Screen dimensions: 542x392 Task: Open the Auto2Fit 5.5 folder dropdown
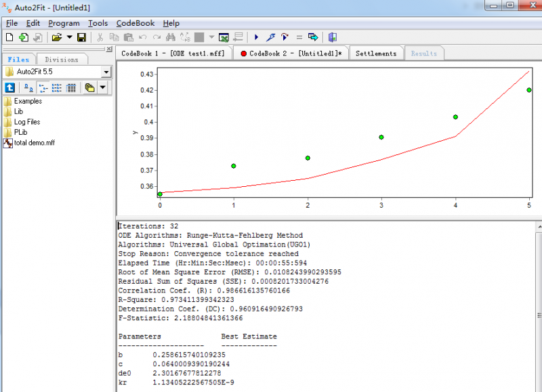[x=106, y=72]
